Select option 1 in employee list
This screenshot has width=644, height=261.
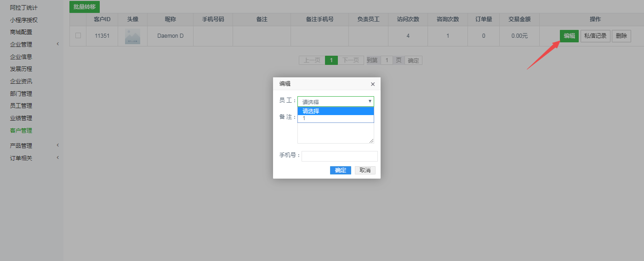(x=336, y=118)
